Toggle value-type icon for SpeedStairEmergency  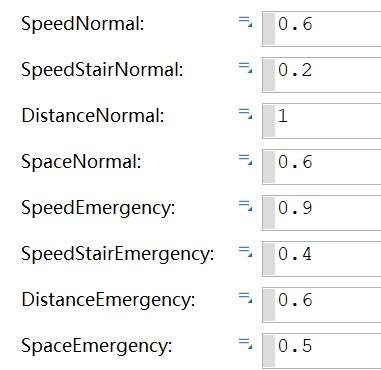pos(245,252)
